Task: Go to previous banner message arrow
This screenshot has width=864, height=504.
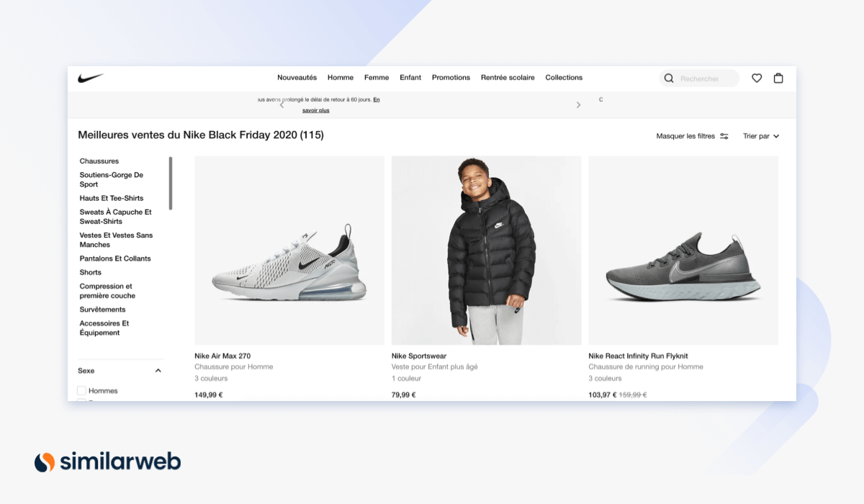Action: 282,105
